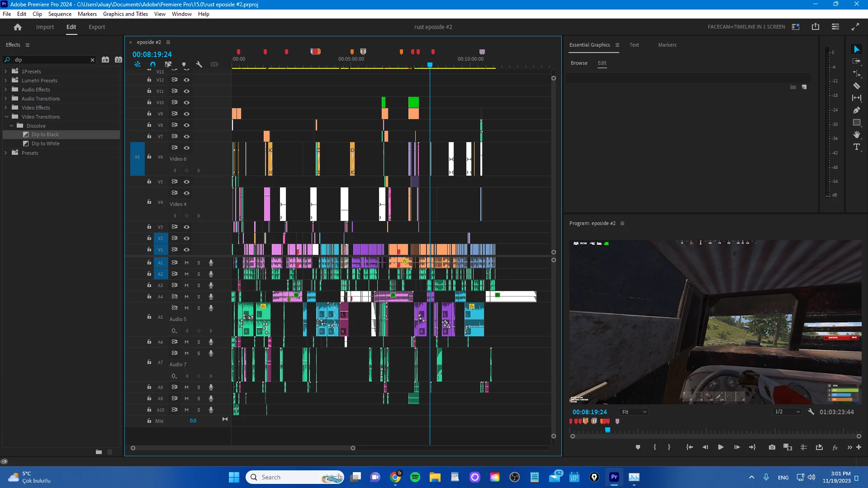868x488 pixels.
Task: Select the Razor tool
Action: click(857, 86)
